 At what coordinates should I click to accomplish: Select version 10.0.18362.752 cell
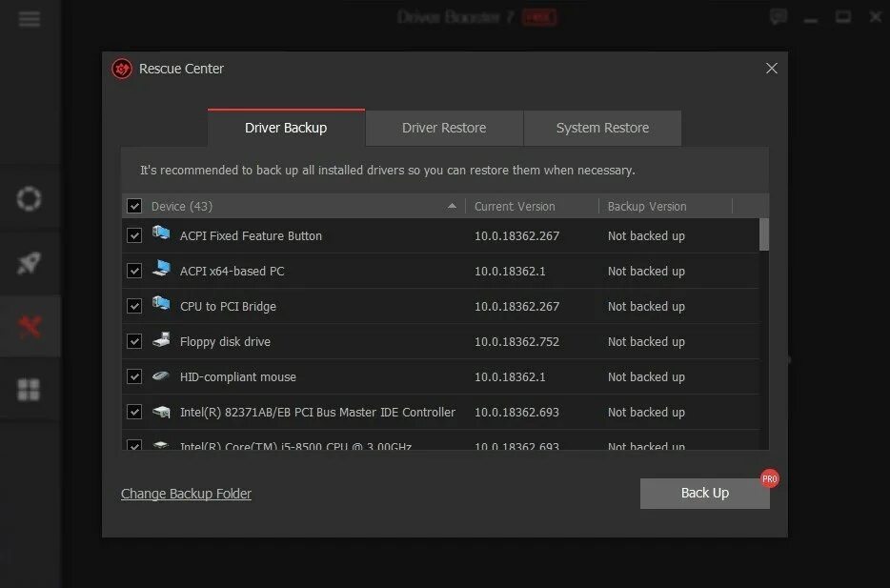517,342
